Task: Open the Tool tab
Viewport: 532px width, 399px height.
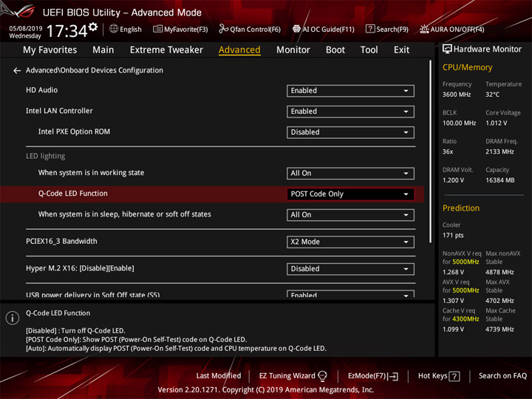Action: (369, 50)
